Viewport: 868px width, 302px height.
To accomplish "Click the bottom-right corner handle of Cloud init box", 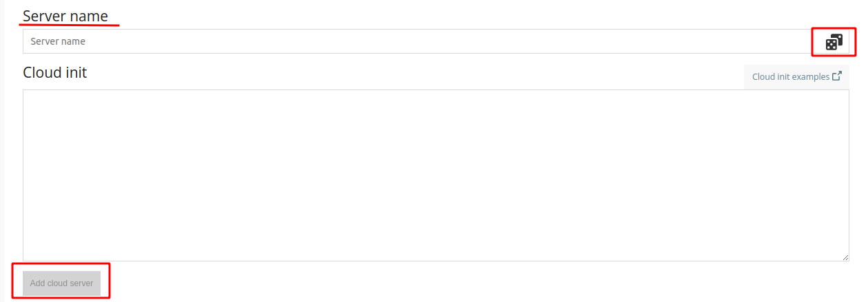I will (x=845, y=257).
